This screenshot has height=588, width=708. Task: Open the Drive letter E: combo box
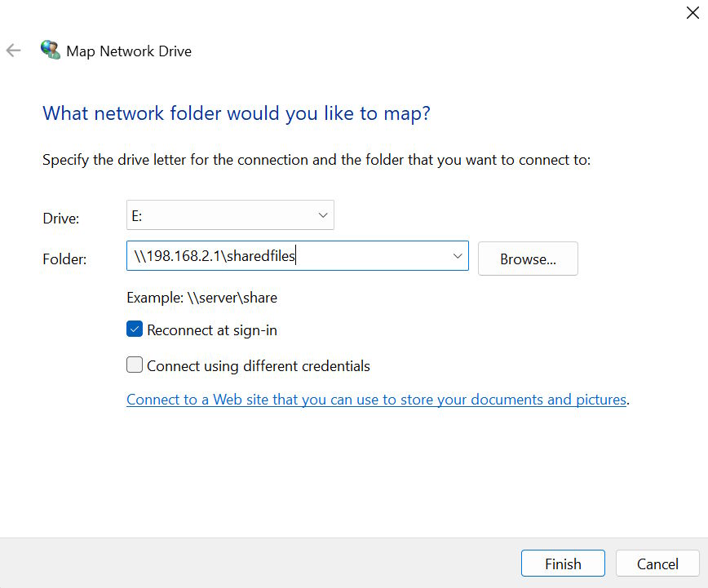(220, 215)
